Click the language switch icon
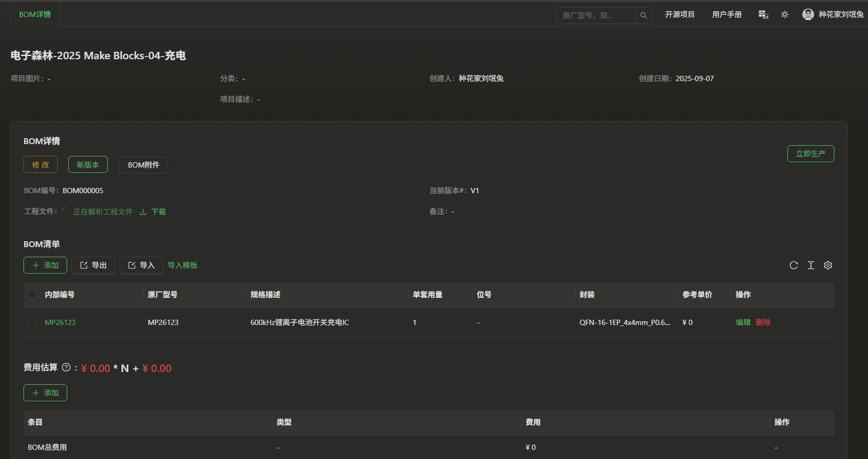Image resolution: width=868 pixels, height=459 pixels. click(763, 15)
